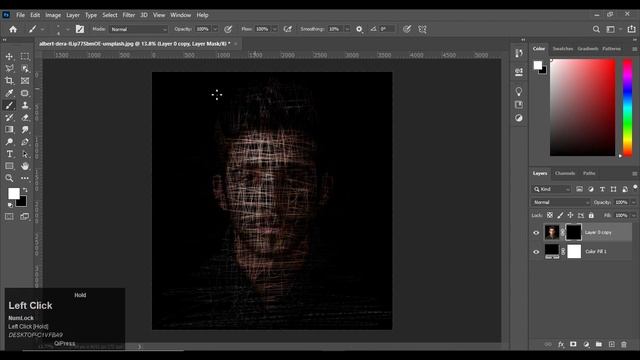Select the Pen tool

click(25, 142)
